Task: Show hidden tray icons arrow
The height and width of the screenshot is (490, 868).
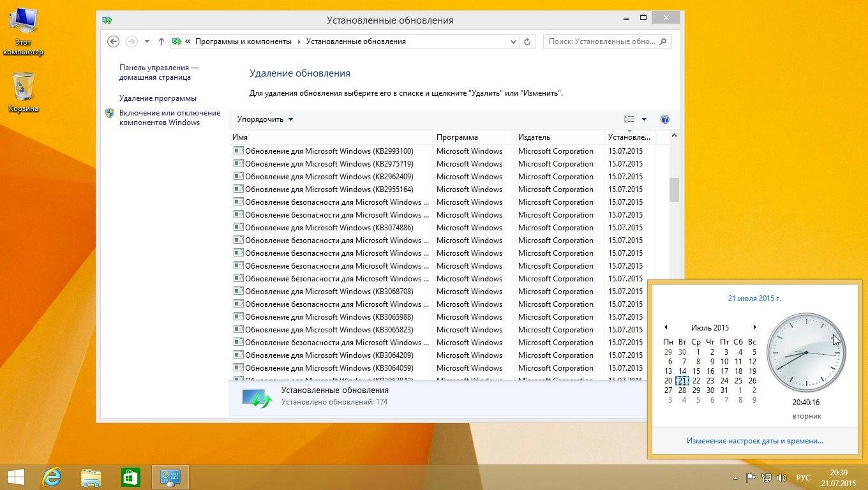Action: click(x=736, y=478)
